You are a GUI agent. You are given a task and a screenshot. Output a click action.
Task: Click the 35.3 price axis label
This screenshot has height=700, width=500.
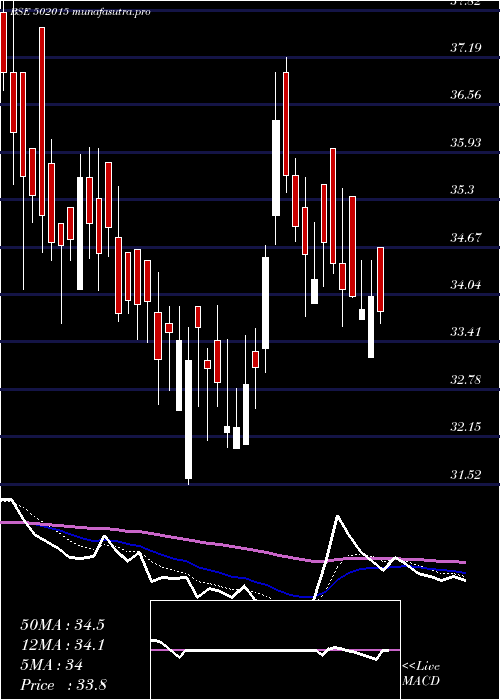(462, 190)
